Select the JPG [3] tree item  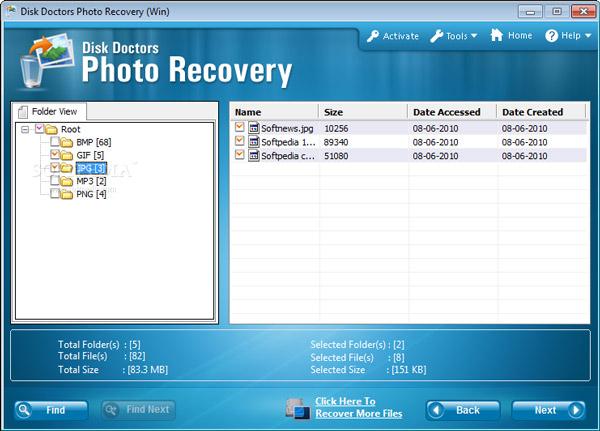[x=91, y=168]
